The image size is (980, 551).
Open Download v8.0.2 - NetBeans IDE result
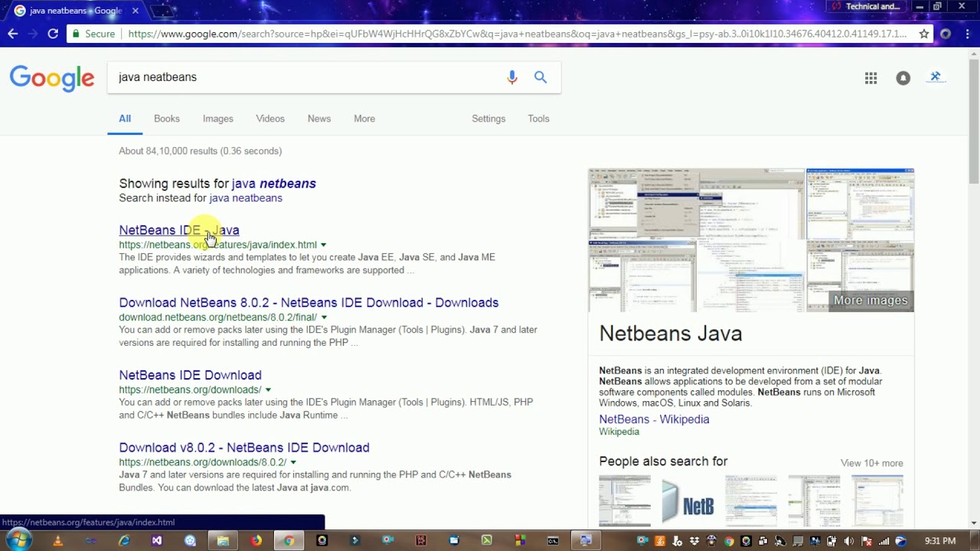click(244, 448)
